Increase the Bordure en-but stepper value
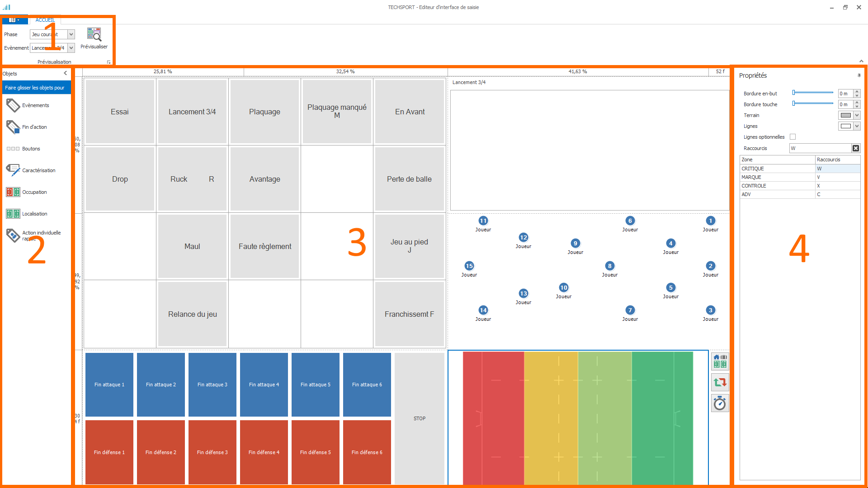 click(x=857, y=91)
